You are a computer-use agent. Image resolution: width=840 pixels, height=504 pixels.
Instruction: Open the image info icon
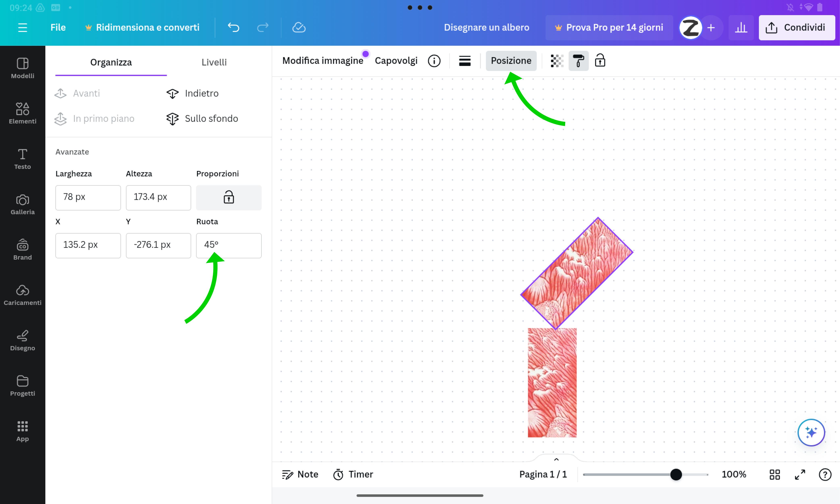[434, 61]
